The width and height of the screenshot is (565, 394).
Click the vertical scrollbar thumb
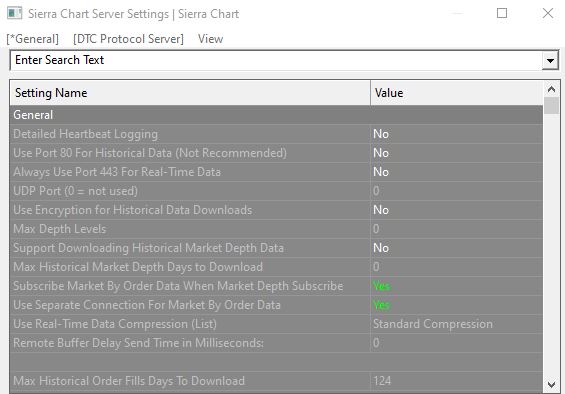(x=551, y=105)
